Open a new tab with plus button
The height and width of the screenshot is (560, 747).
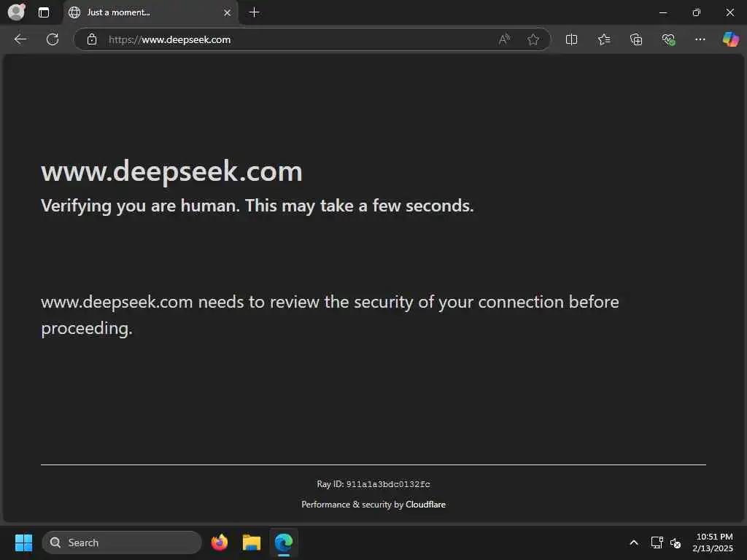[x=255, y=12]
